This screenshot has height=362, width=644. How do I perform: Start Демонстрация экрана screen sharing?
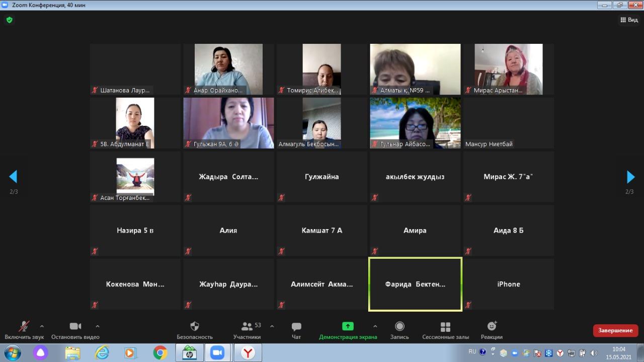(x=348, y=327)
